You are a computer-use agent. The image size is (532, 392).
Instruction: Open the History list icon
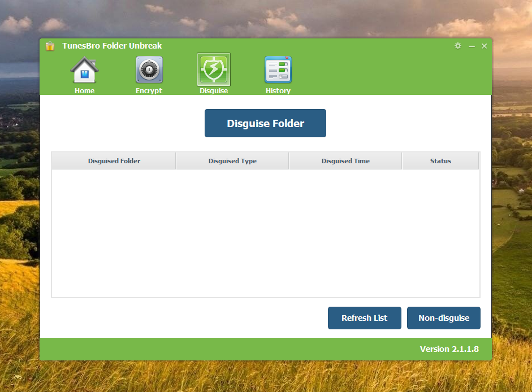point(278,71)
